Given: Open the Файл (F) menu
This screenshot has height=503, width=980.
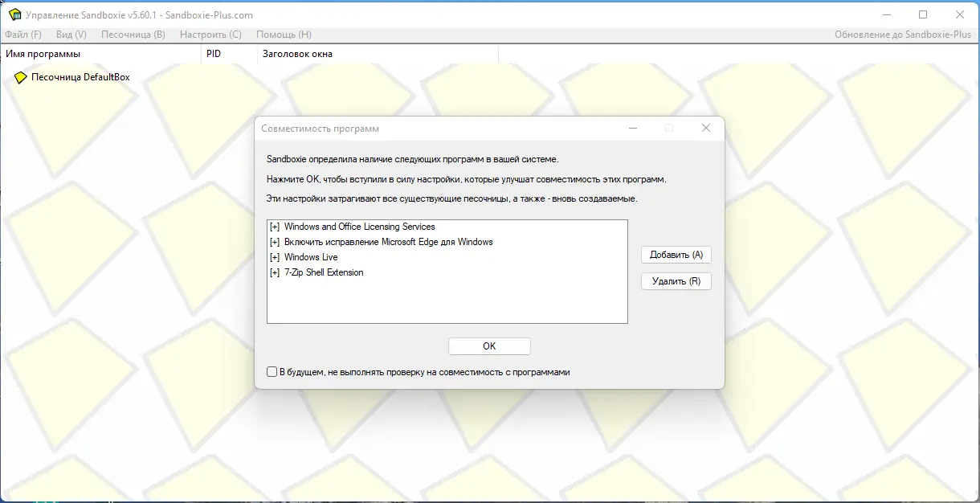Looking at the screenshot, I should click(23, 35).
